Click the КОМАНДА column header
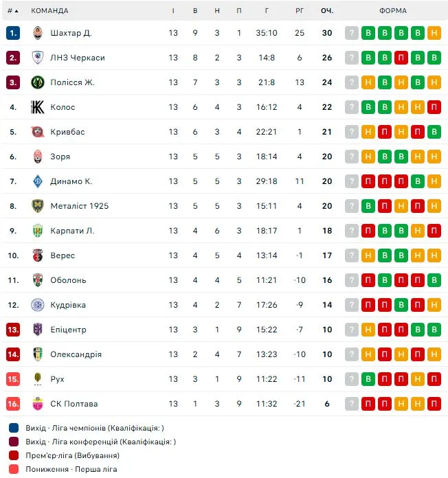This screenshot has height=478, width=448. tap(49, 11)
